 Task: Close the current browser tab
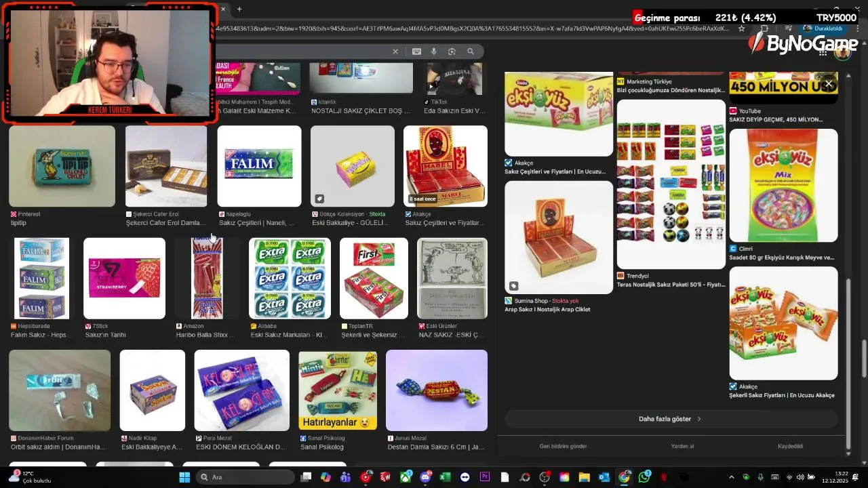coord(222,9)
